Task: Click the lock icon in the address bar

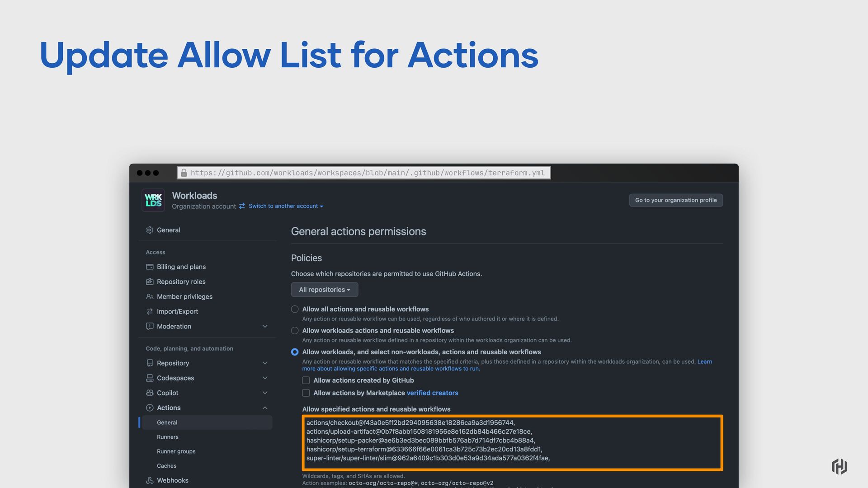Action: pyautogui.click(x=184, y=173)
